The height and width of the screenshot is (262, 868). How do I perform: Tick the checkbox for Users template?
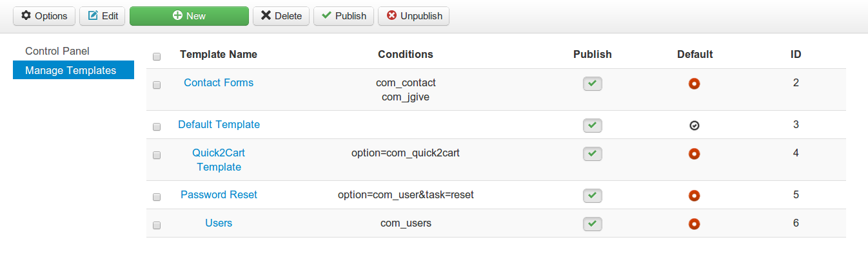click(157, 225)
